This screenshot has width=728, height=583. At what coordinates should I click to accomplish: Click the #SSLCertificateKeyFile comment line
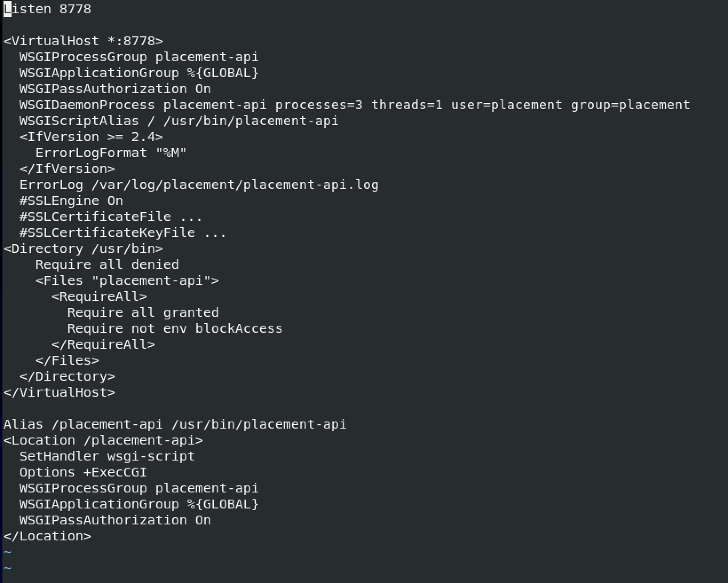pyautogui.click(x=123, y=232)
